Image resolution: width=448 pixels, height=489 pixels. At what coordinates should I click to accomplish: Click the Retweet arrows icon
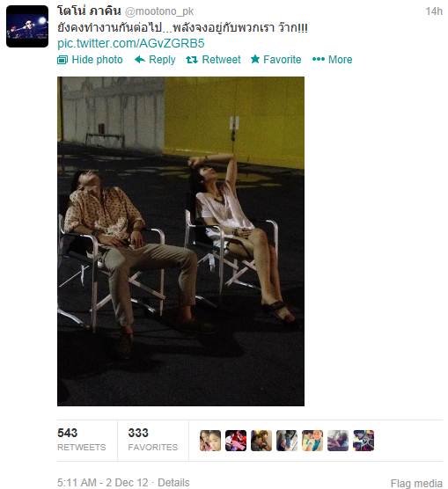point(192,60)
